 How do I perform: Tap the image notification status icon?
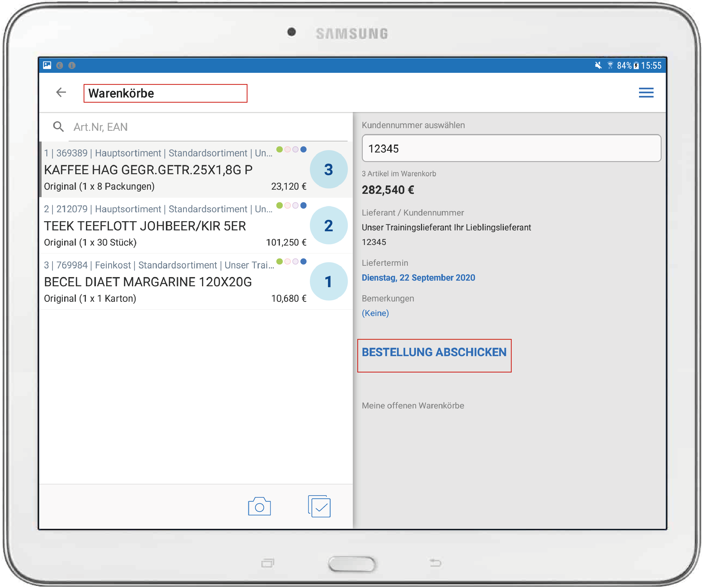click(47, 65)
